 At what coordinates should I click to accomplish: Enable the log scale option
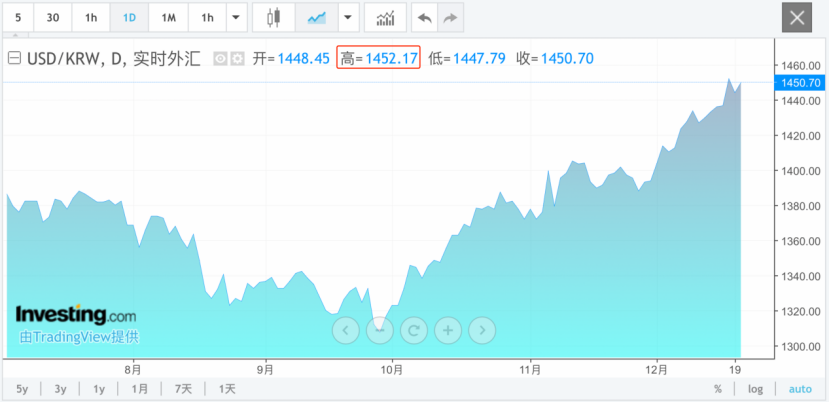[x=755, y=389]
